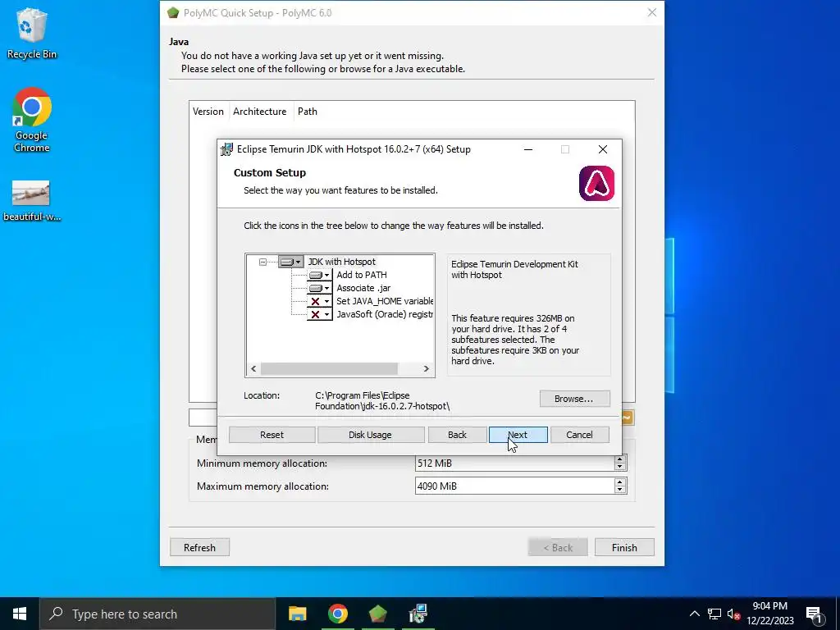Click the Version column header in PolyMC

pos(208,112)
